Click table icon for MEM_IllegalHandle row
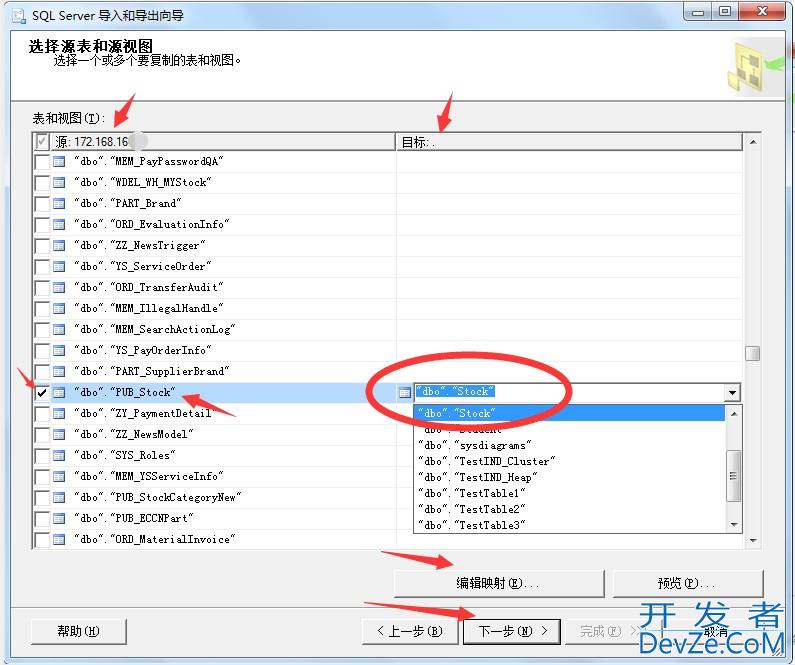 pos(59,309)
